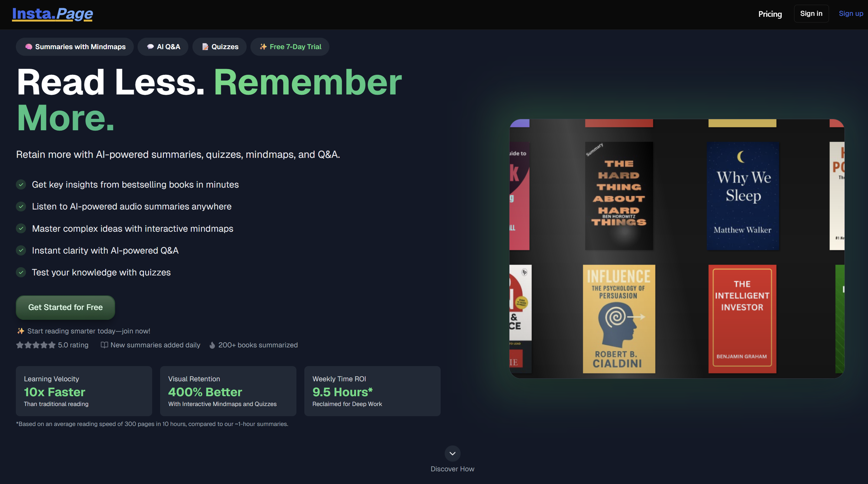The image size is (868, 484).
Task: Click the speech bubble icon in AI Q&A
Action: (150, 47)
